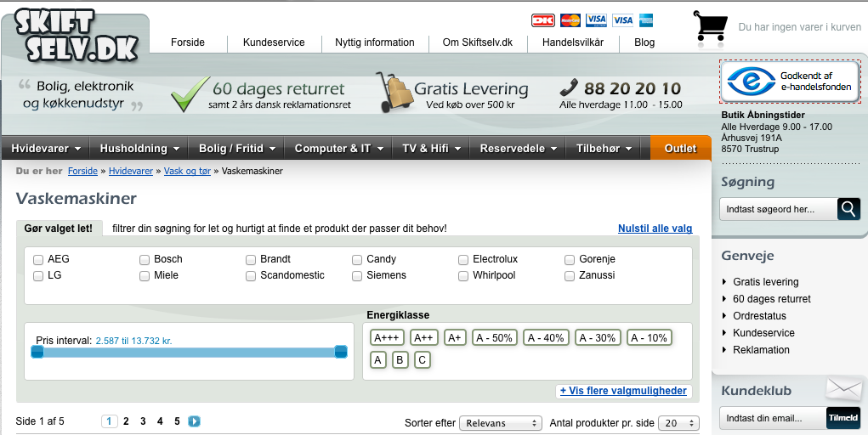
Task: Click the telephone handset icon
Action: (x=569, y=88)
